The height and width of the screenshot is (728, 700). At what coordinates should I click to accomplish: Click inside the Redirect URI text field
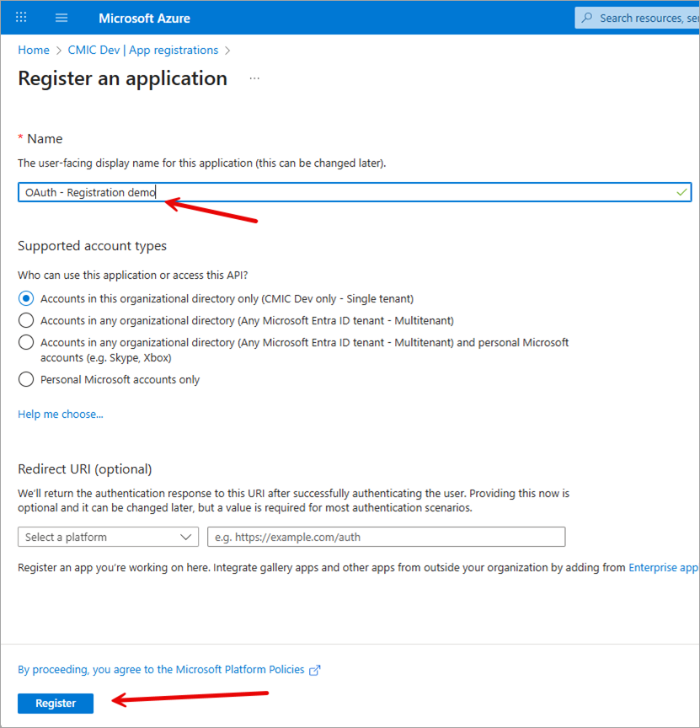pos(386,537)
